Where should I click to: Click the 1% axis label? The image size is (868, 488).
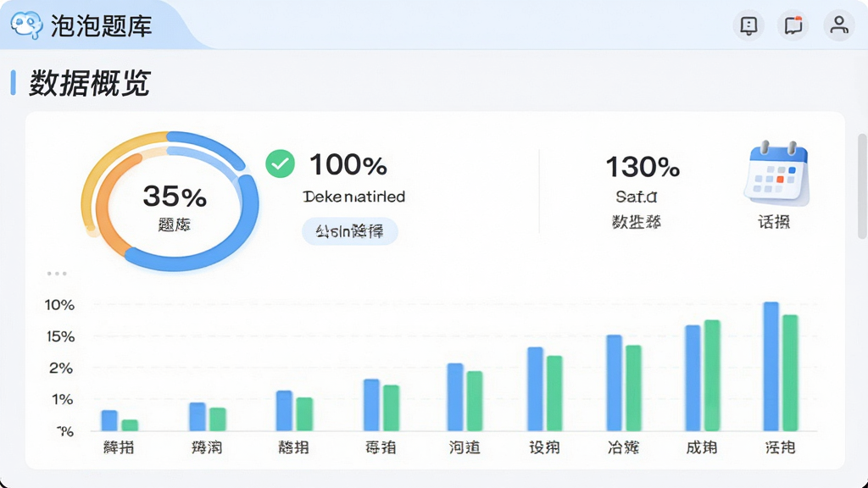tap(62, 400)
